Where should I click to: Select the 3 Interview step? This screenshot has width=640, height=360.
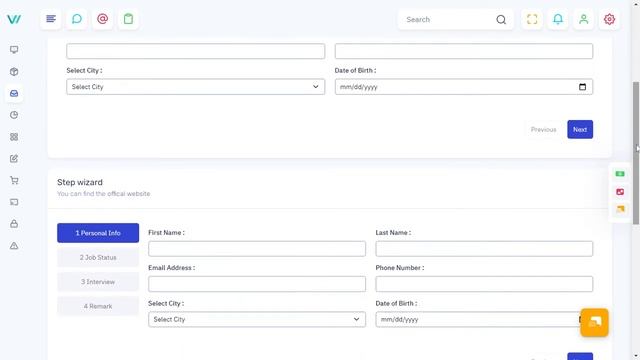(98, 282)
